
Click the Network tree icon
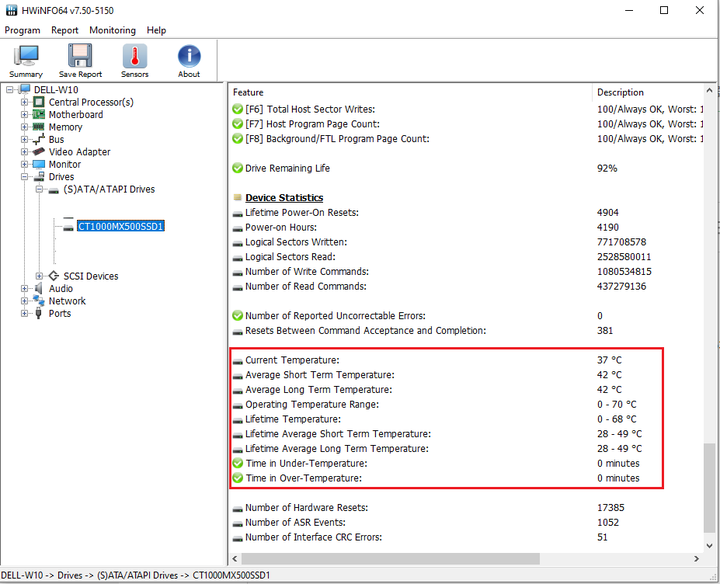(x=39, y=301)
